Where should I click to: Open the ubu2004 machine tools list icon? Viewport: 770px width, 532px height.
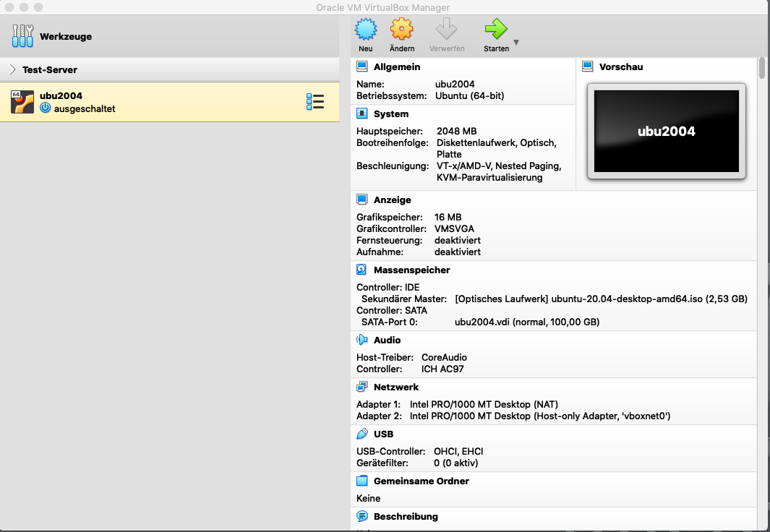[x=315, y=102]
